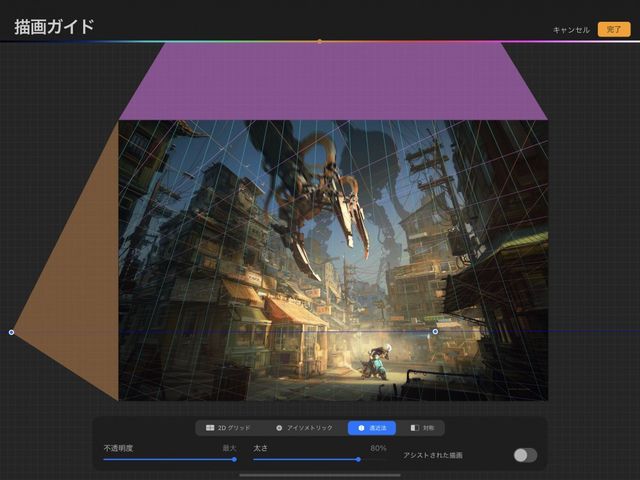
Task: Open the 対称 symmetry tab
Action: (422, 428)
